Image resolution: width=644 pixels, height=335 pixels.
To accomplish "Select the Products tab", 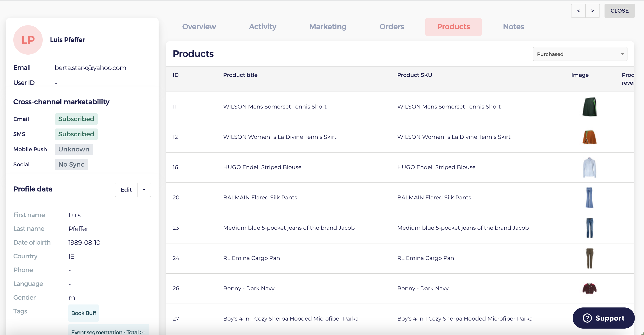I will point(453,27).
